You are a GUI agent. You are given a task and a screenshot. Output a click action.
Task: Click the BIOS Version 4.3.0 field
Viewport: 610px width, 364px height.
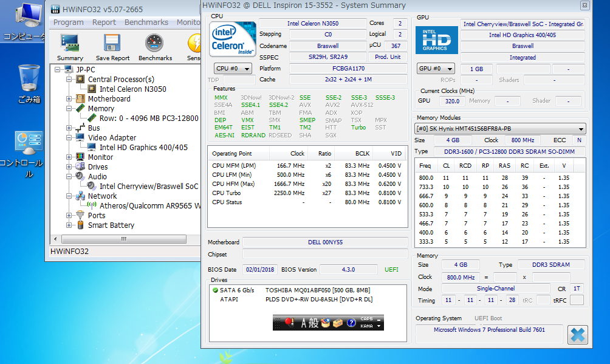click(349, 269)
